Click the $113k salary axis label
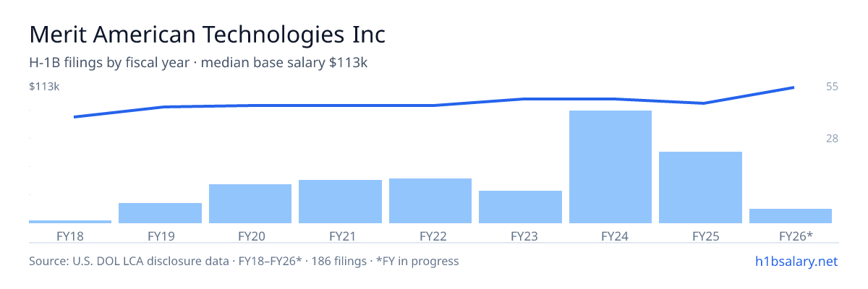This screenshot has width=868, height=289. click(44, 87)
